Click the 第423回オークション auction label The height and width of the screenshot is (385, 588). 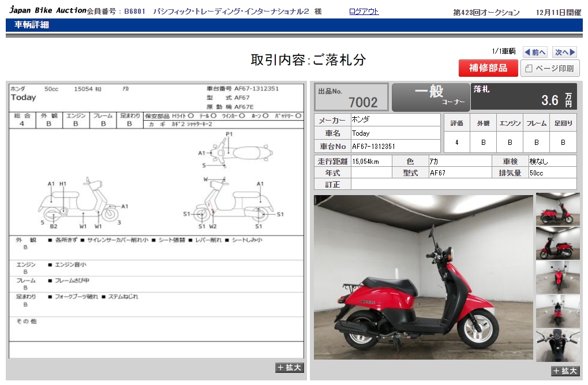coord(486,12)
